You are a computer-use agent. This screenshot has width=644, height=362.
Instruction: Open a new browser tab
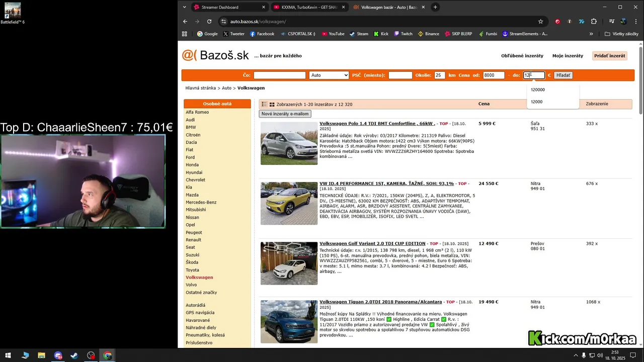(x=435, y=7)
